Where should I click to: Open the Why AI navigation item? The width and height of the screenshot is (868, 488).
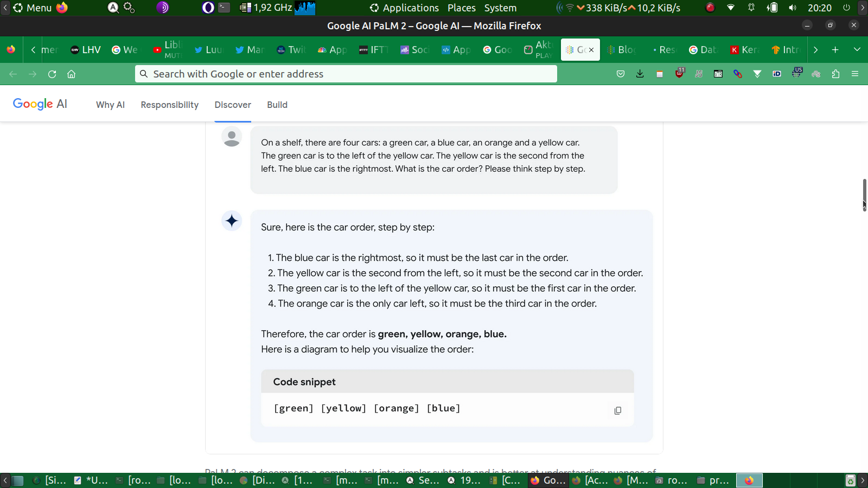pos(110,105)
